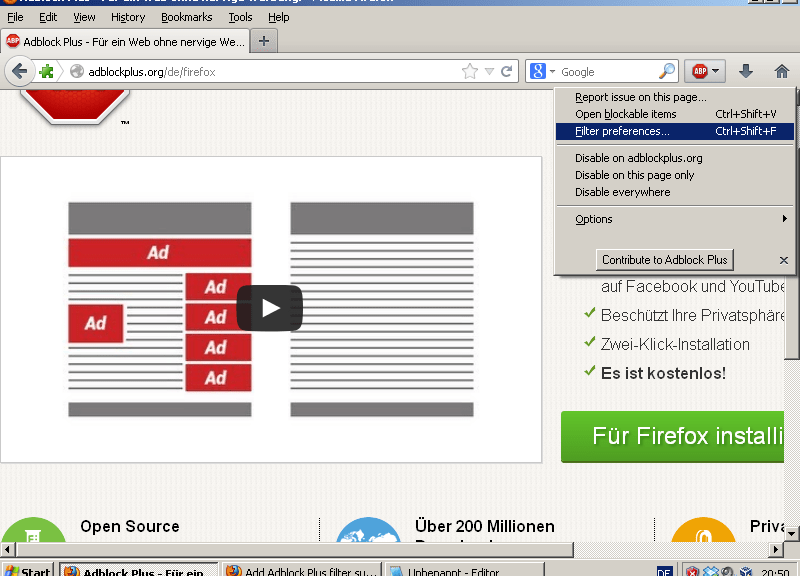This screenshot has height=576, width=800.
Task: Click the green puzzle-piece add-on icon
Action: (x=46, y=71)
